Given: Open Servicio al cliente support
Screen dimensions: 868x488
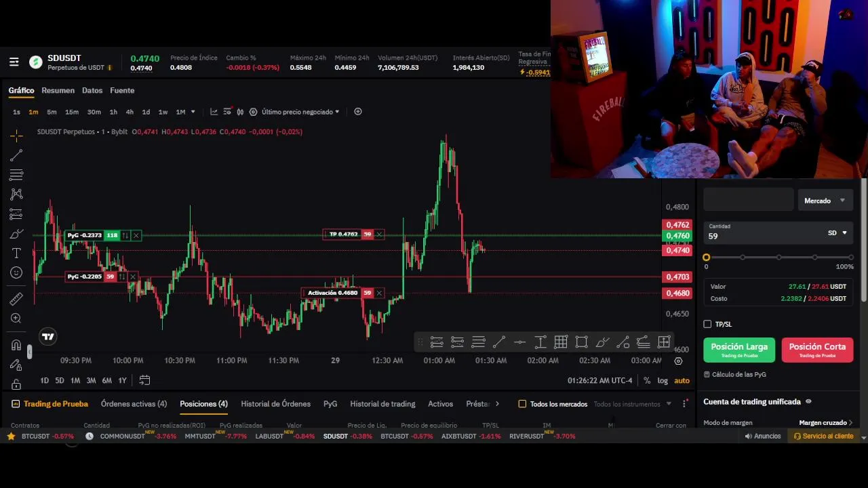Looking at the screenshot, I should pos(823,436).
